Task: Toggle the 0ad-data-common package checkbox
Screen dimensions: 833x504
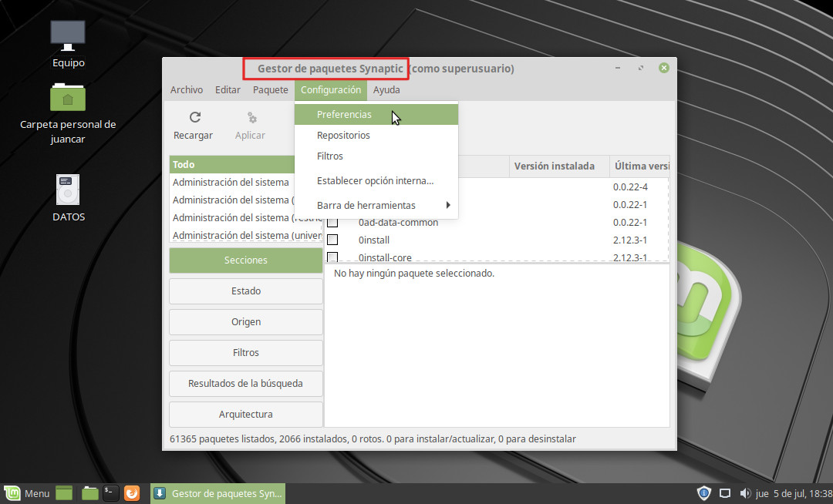Action: coord(332,223)
